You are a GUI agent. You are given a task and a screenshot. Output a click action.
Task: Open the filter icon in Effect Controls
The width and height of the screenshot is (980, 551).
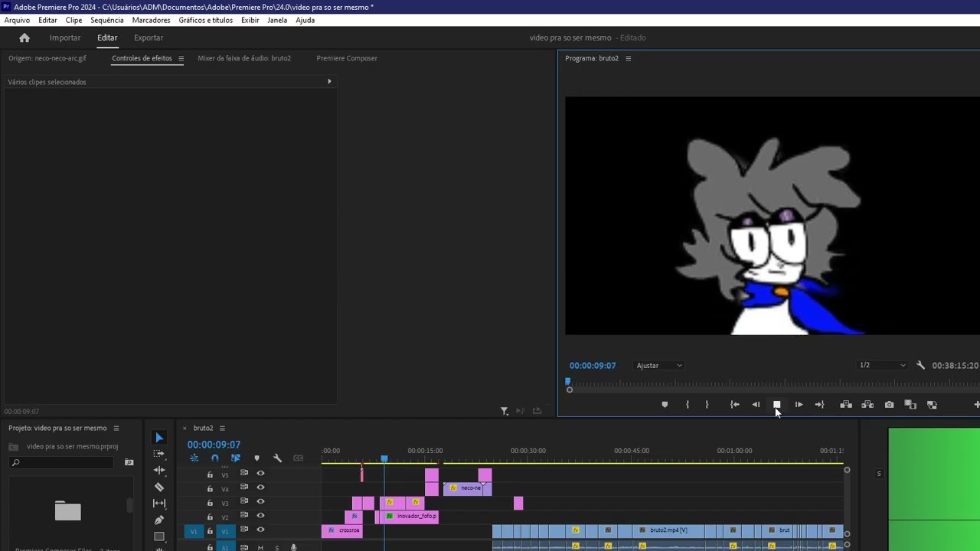[505, 411]
